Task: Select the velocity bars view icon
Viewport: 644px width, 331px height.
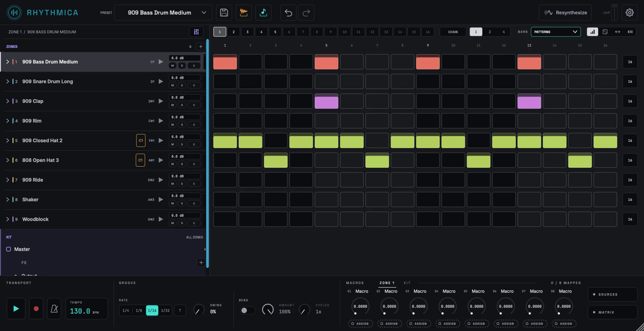Action: click(592, 32)
